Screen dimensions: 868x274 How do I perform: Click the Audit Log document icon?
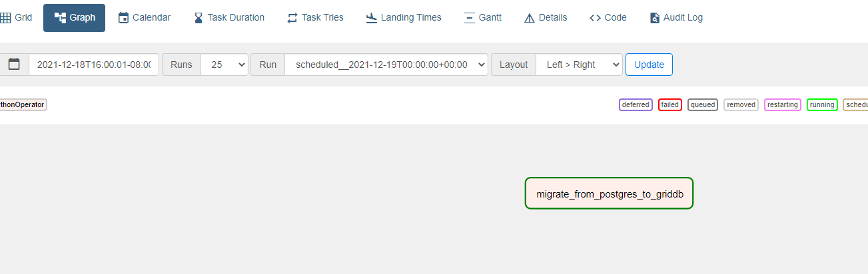click(x=655, y=18)
